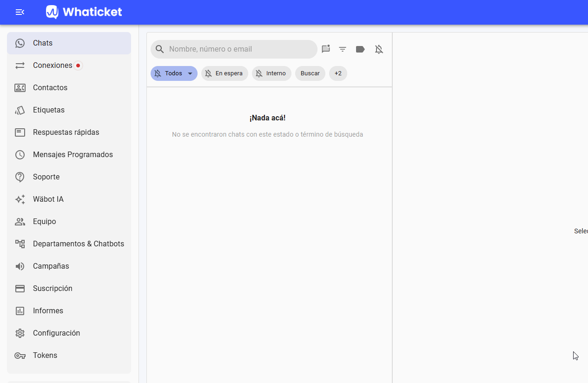Click the Respuestas rápidas icon

coord(20,132)
